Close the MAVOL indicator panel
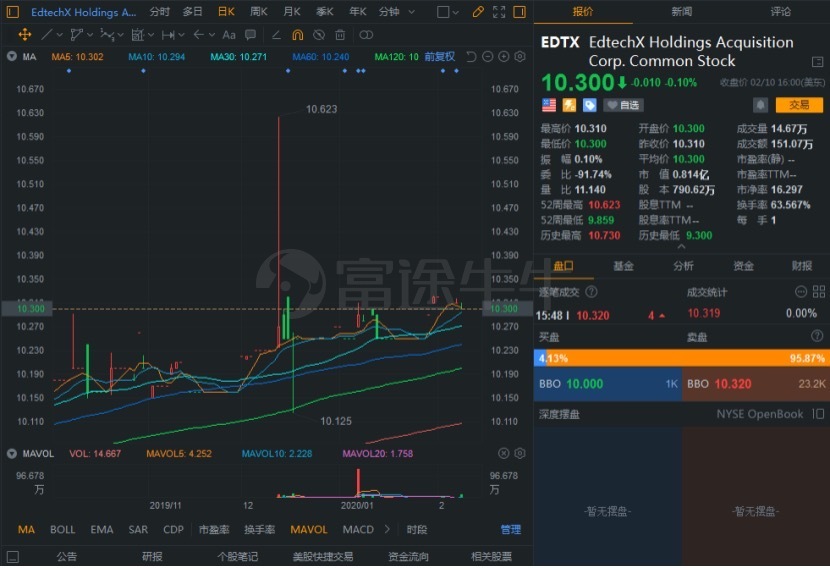 (503, 453)
